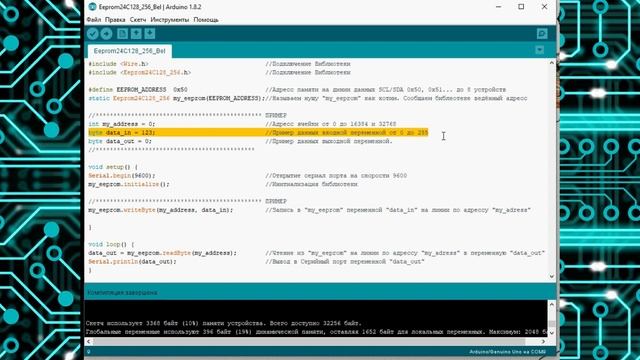Click the 'byte data_out = 0;' line
The width and height of the screenshot is (640, 360).
click(120, 141)
